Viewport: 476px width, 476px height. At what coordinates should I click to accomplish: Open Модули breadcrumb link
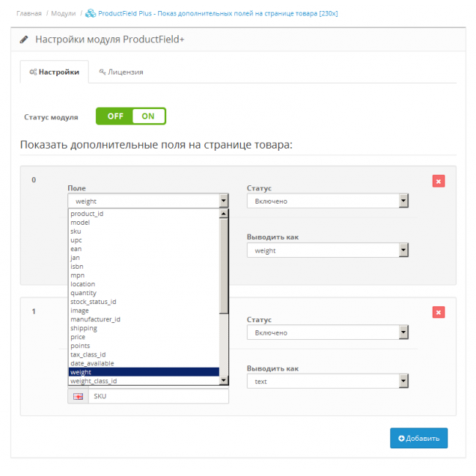point(63,13)
